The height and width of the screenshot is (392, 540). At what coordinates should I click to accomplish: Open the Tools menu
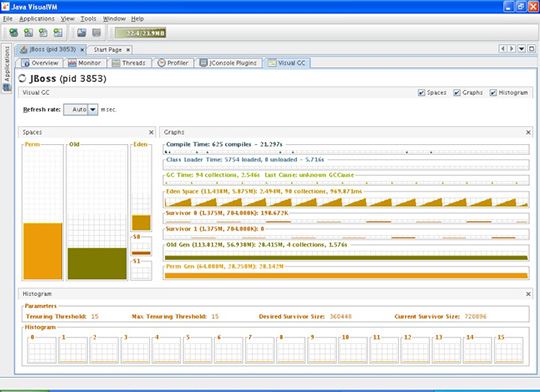click(89, 19)
